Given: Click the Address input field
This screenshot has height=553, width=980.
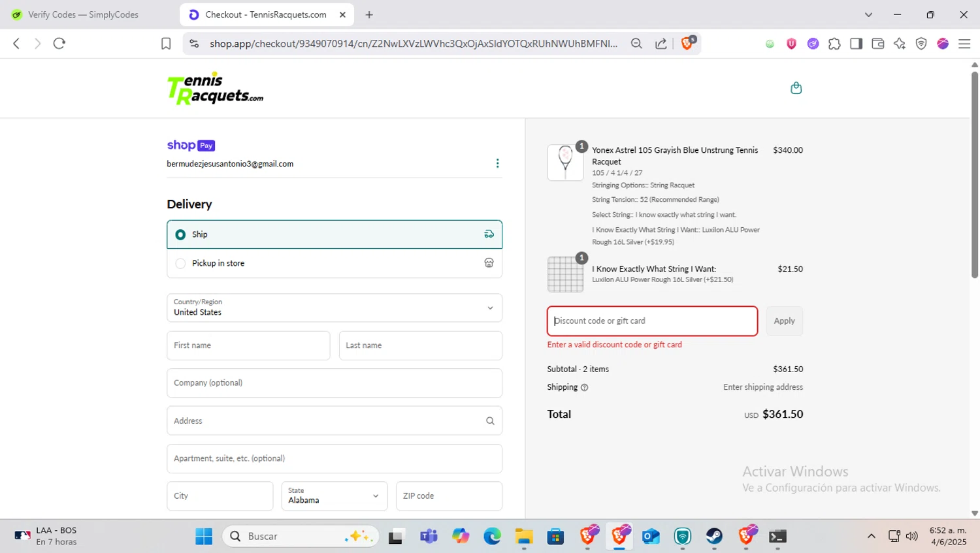Looking at the screenshot, I should [335, 421].
